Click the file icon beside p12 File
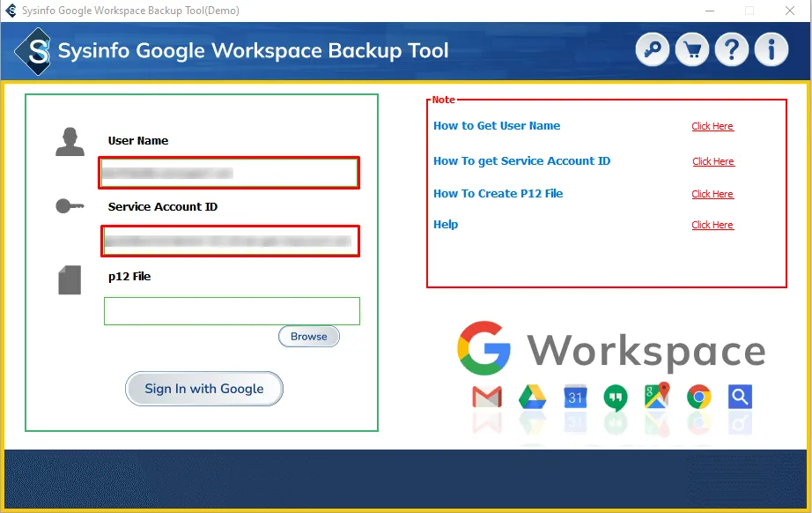Viewport: 812px width, 513px height. (70, 279)
